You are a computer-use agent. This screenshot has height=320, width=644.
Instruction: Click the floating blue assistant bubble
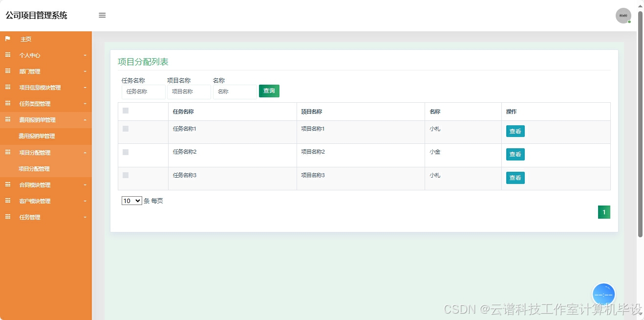[x=603, y=294]
